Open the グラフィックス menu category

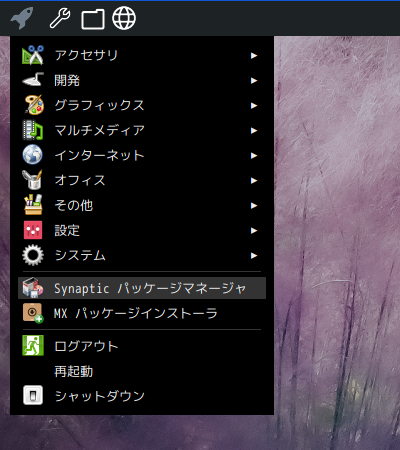[142, 105]
